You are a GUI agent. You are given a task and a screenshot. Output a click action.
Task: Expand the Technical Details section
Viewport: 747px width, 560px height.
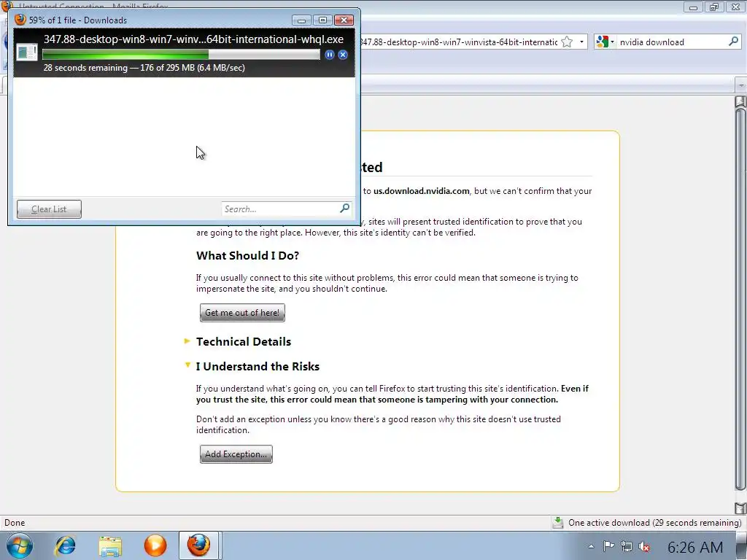tap(187, 341)
